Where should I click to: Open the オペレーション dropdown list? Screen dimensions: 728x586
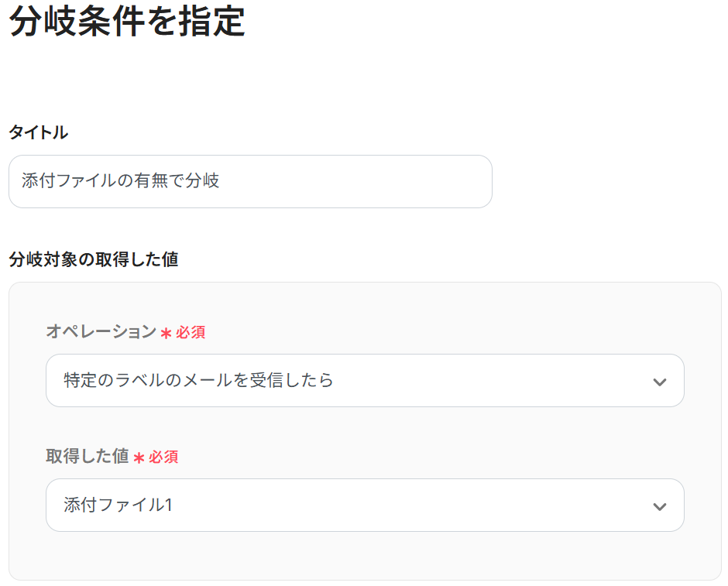point(365,380)
